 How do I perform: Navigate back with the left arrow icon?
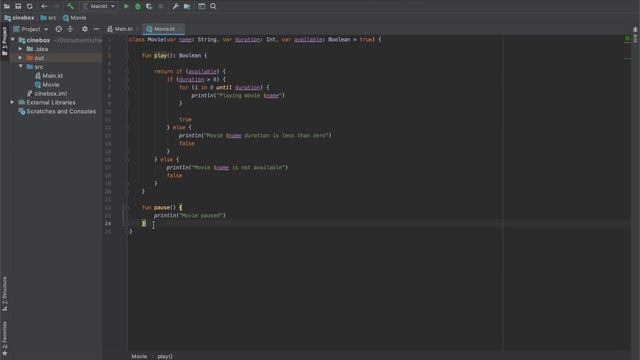(x=44, y=6)
